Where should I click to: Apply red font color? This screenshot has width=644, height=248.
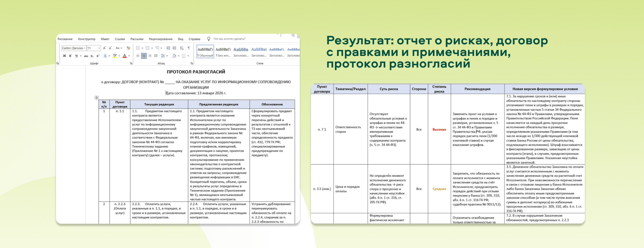[125, 56]
